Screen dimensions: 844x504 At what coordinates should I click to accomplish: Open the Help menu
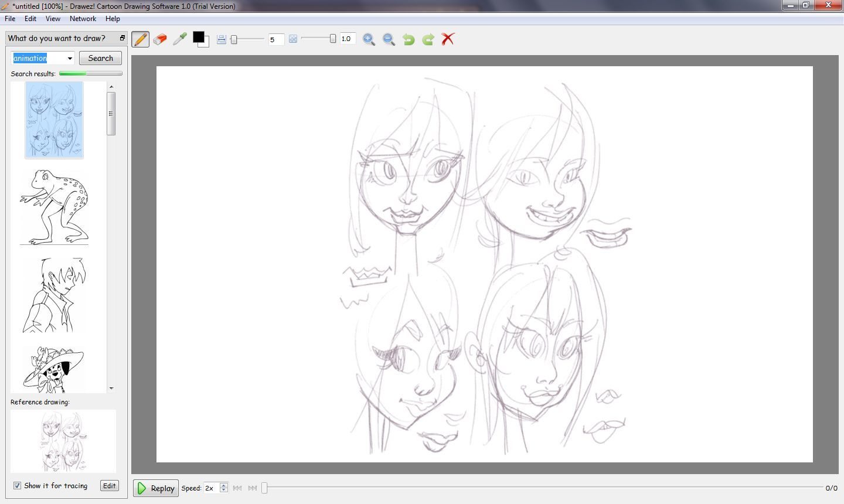tap(113, 19)
